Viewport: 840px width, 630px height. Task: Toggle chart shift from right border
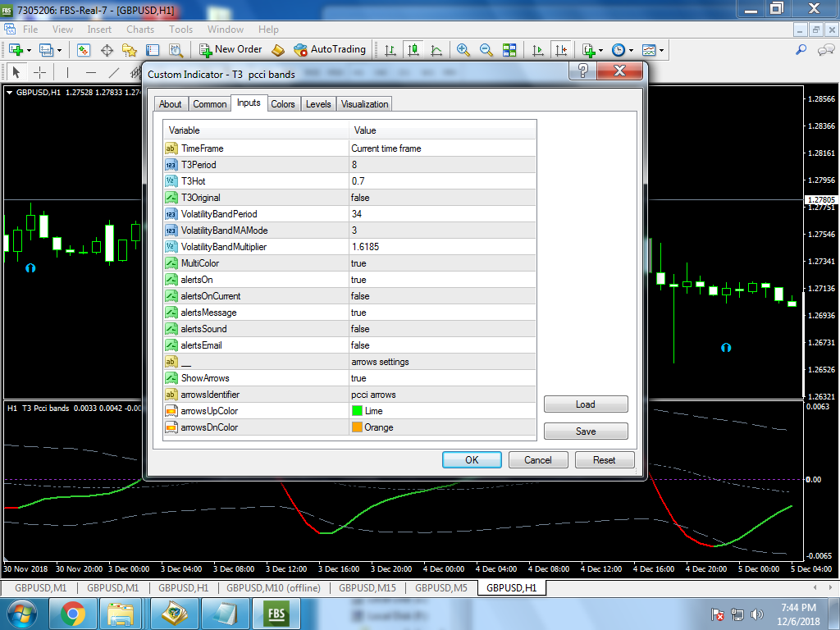[x=561, y=50]
